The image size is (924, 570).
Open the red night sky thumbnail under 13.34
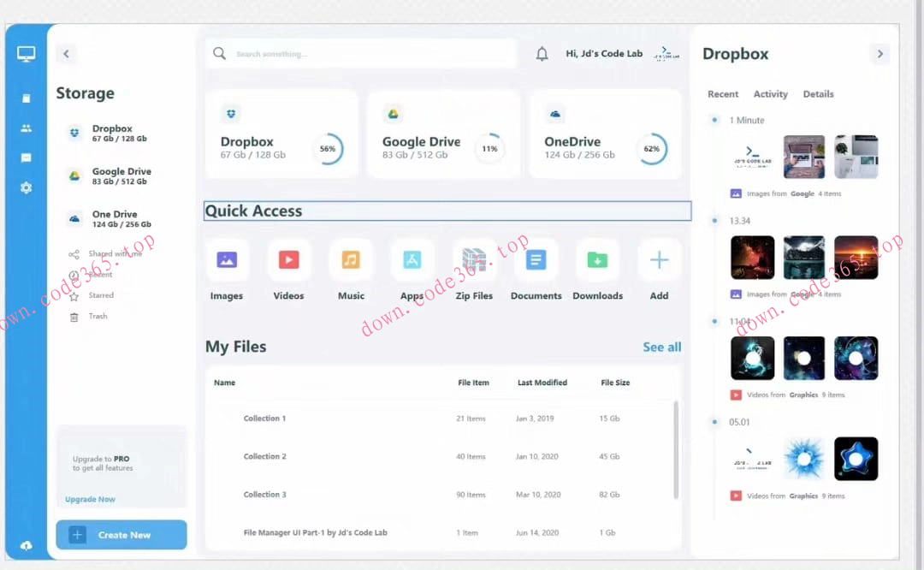(x=753, y=258)
